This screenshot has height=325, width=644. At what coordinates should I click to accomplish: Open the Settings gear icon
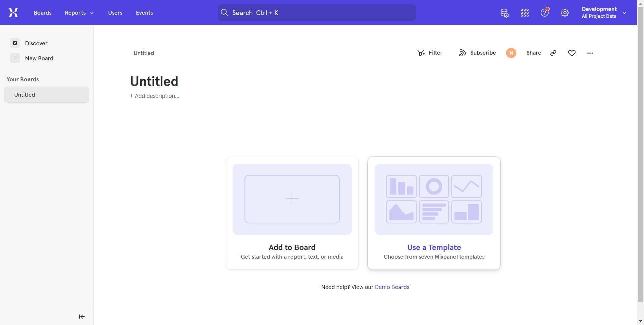(x=565, y=13)
